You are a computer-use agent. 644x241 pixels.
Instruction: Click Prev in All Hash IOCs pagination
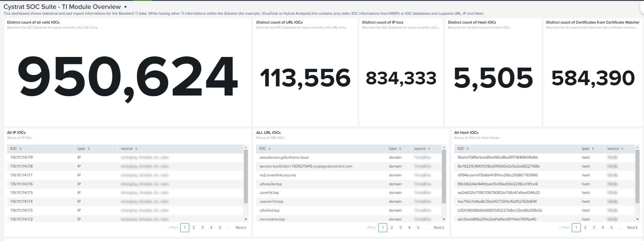click(564, 228)
